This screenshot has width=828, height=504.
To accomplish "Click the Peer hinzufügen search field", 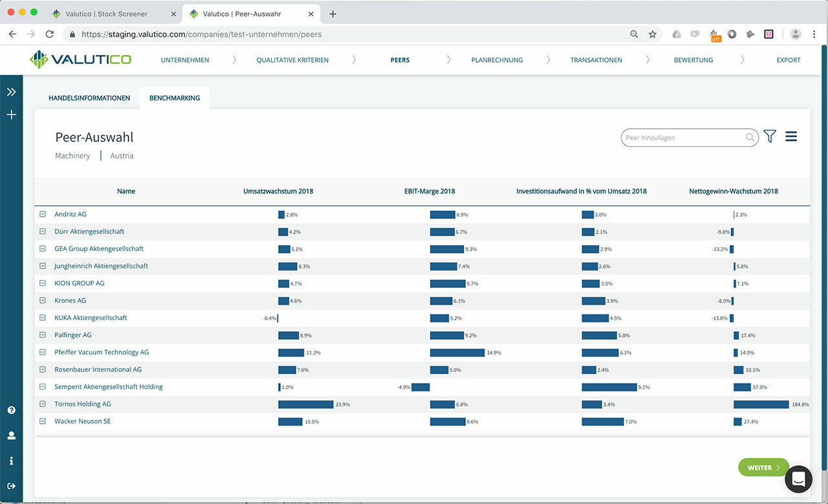I will [x=686, y=137].
